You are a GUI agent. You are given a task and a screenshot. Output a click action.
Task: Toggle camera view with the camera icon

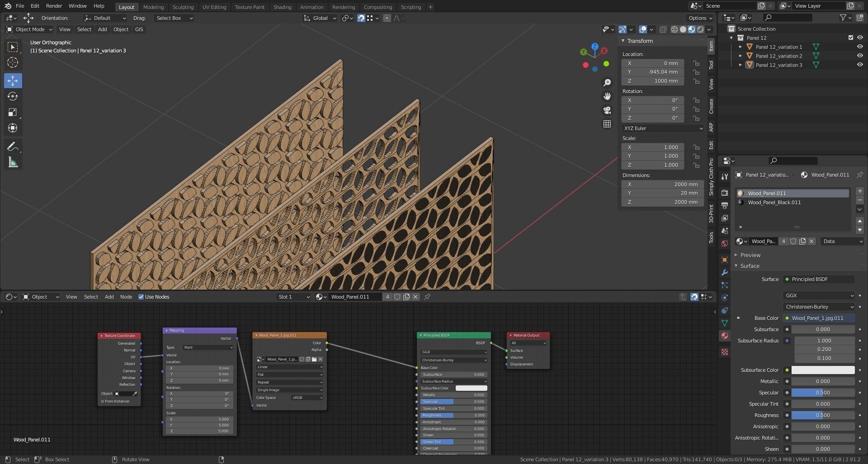[x=607, y=110]
